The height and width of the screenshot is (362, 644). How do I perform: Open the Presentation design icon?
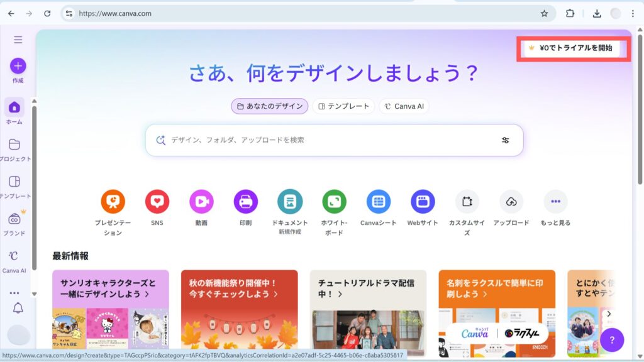pyautogui.click(x=113, y=202)
